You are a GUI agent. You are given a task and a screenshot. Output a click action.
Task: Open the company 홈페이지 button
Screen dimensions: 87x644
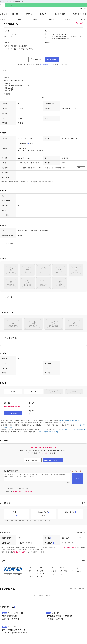tap(78, 568)
